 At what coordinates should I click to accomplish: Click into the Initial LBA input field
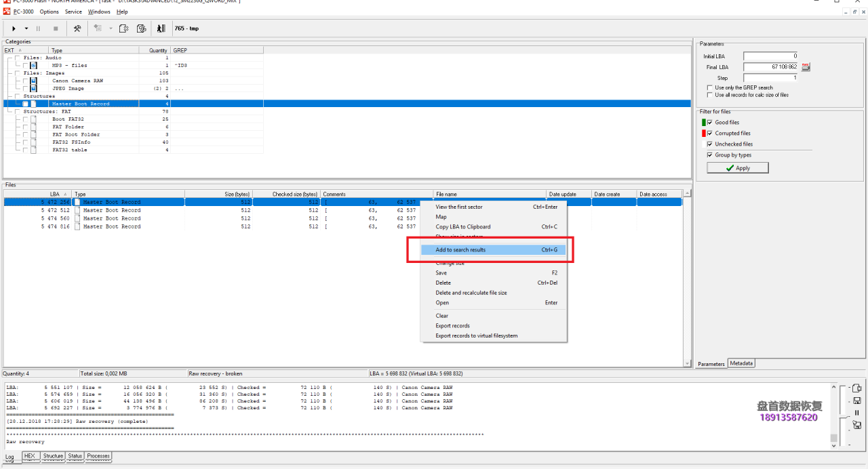point(771,56)
